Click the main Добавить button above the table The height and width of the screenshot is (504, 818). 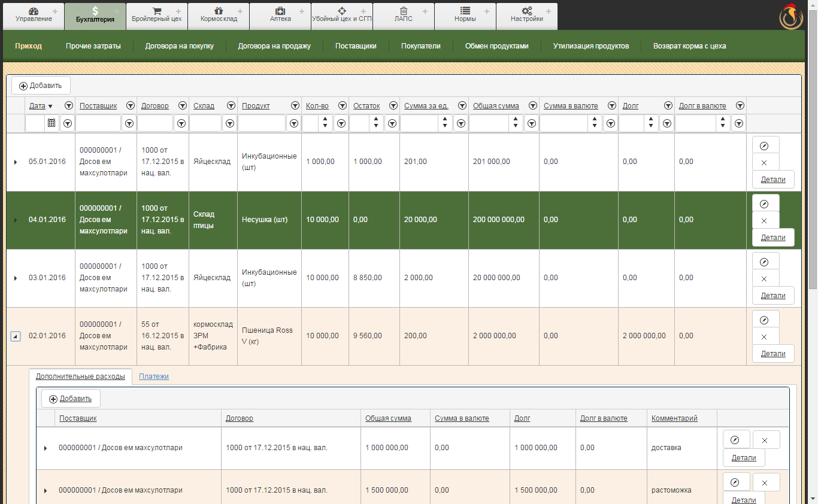41,86
